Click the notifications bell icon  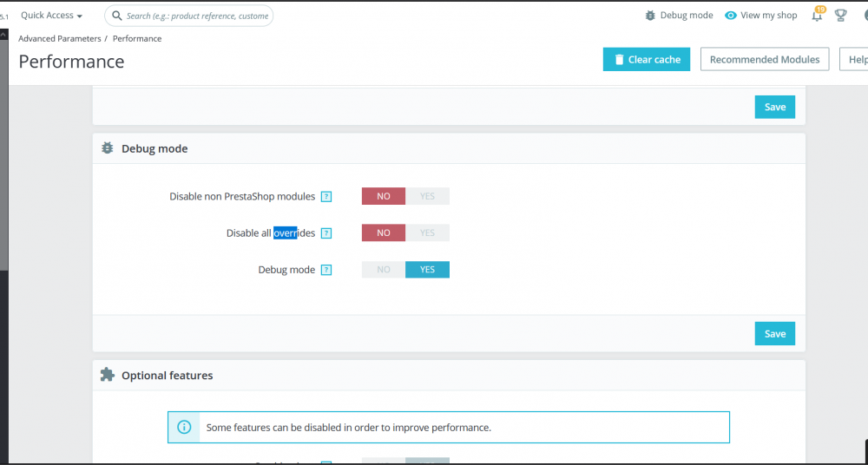click(817, 16)
